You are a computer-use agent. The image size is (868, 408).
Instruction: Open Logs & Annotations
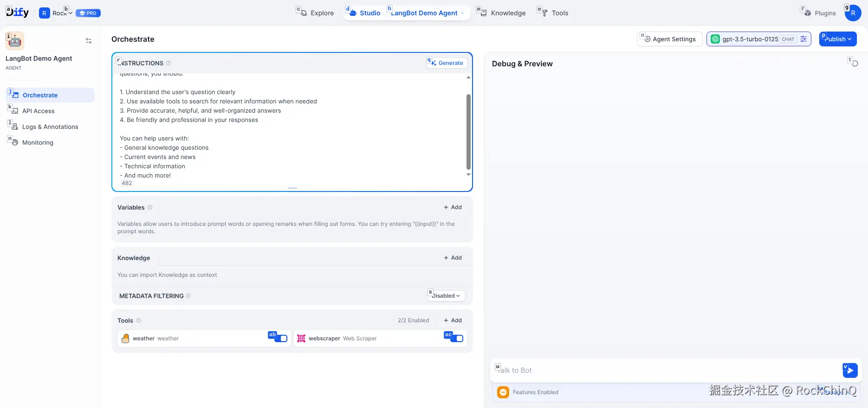(50, 127)
